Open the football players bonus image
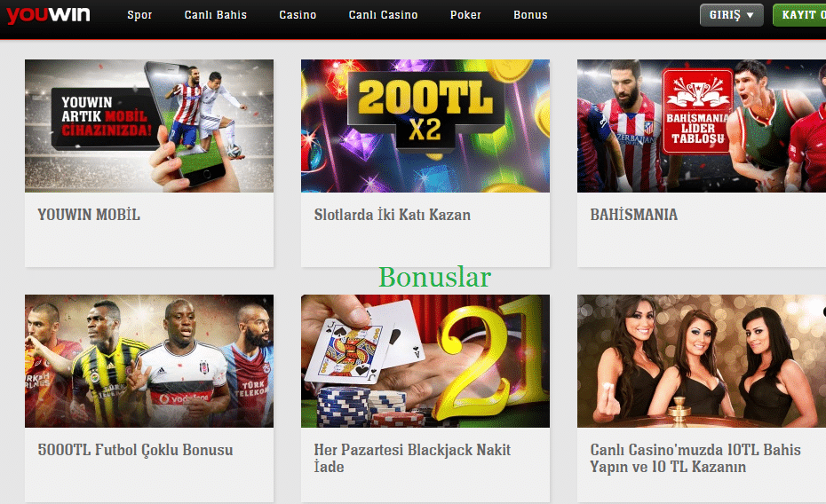This screenshot has width=826, height=504. [x=149, y=361]
